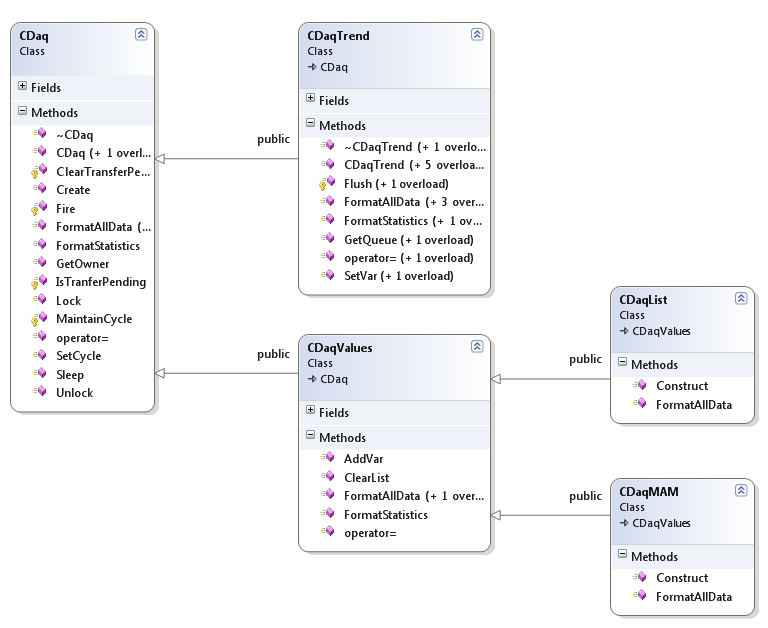Select the Construct method in CDaqList

point(681,386)
